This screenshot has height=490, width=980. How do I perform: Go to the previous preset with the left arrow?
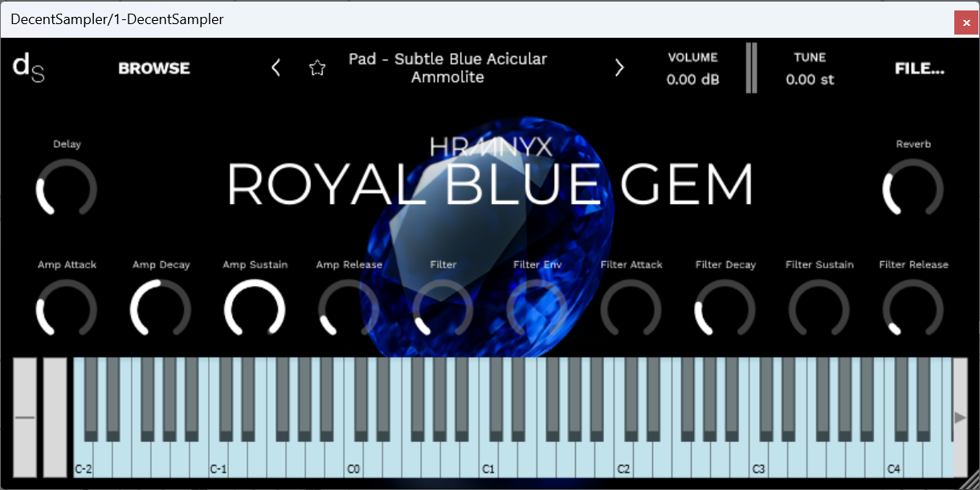276,67
